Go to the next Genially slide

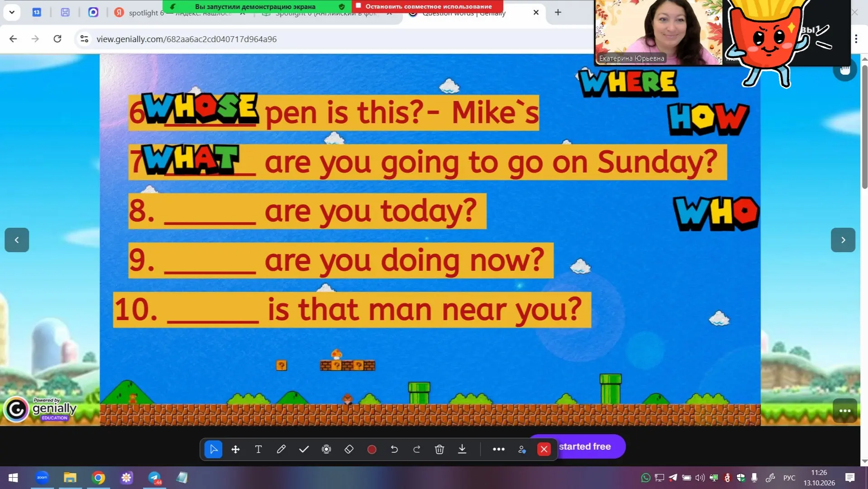[843, 240]
